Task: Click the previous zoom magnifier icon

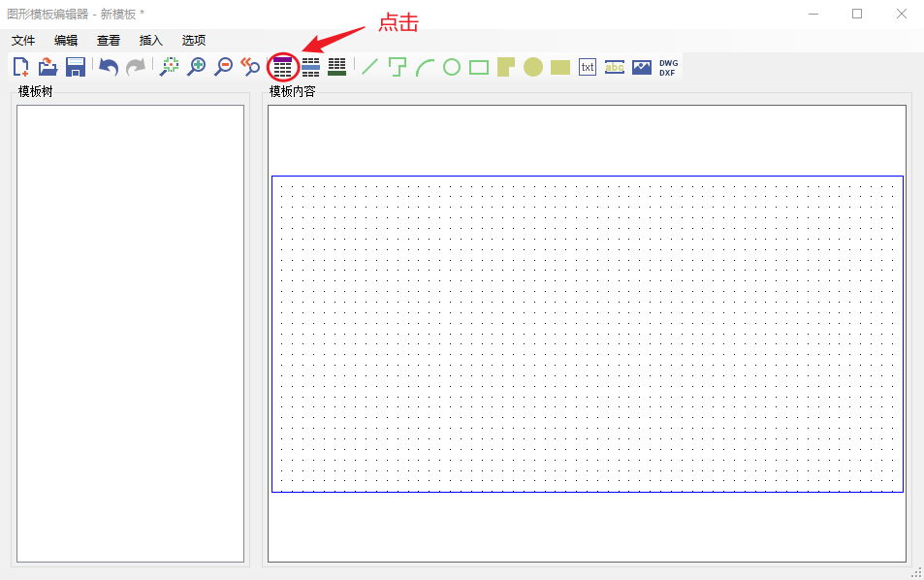Action: pos(250,67)
